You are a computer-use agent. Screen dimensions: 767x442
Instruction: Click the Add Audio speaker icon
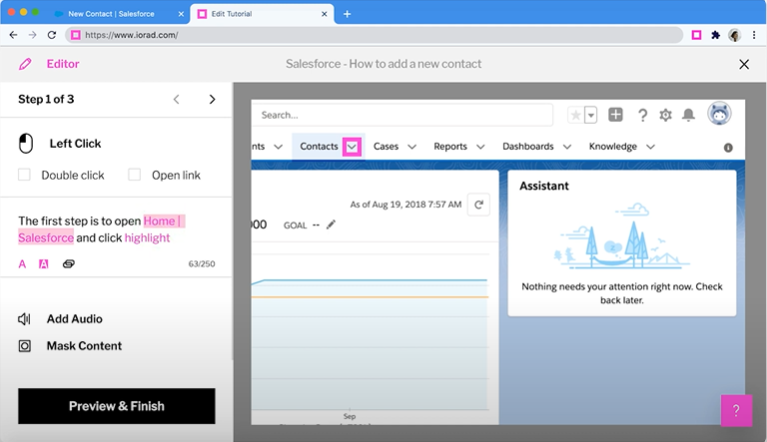(x=24, y=319)
